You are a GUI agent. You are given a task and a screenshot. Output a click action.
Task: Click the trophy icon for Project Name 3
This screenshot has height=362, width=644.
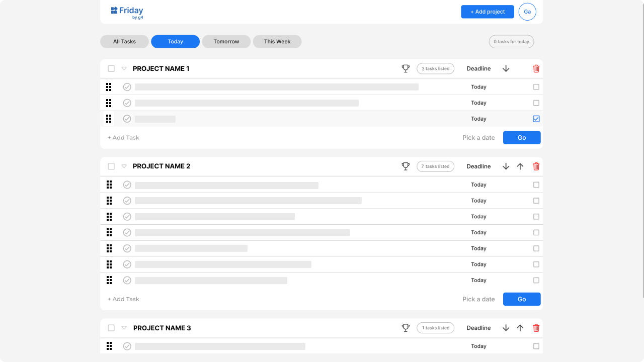pyautogui.click(x=406, y=328)
